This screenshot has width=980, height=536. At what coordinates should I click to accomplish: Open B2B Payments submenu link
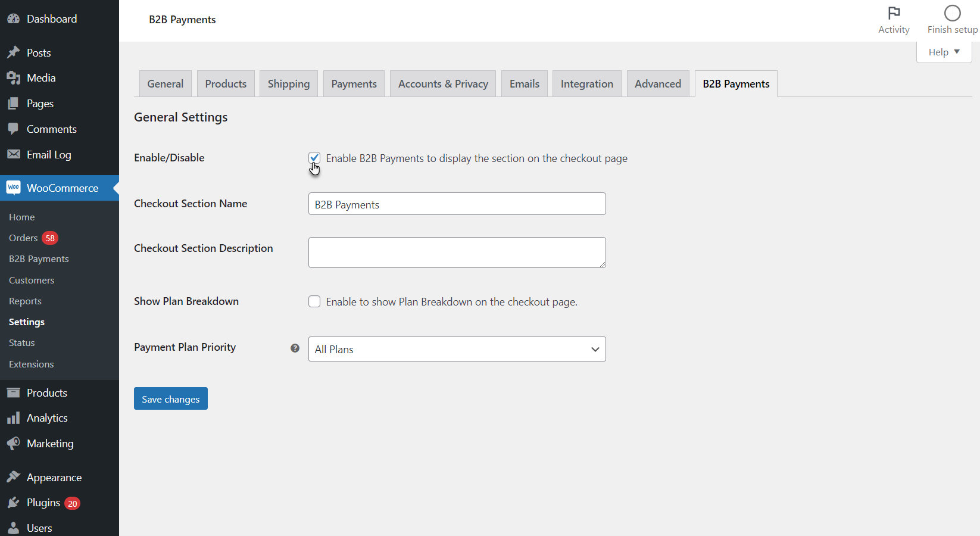coord(39,259)
